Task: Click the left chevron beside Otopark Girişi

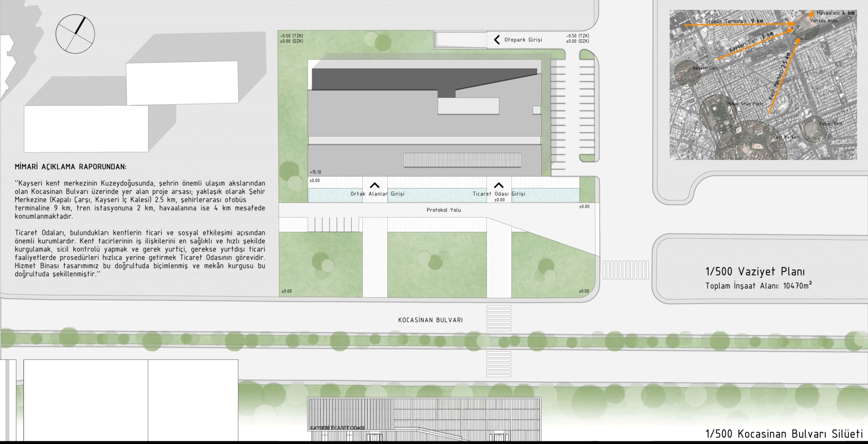Action: click(x=497, y=40)
